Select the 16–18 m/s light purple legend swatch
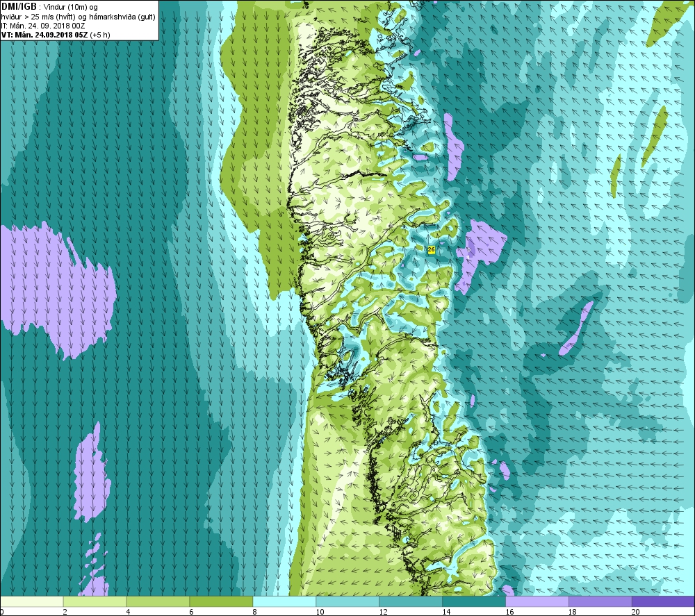 [537, 601]
